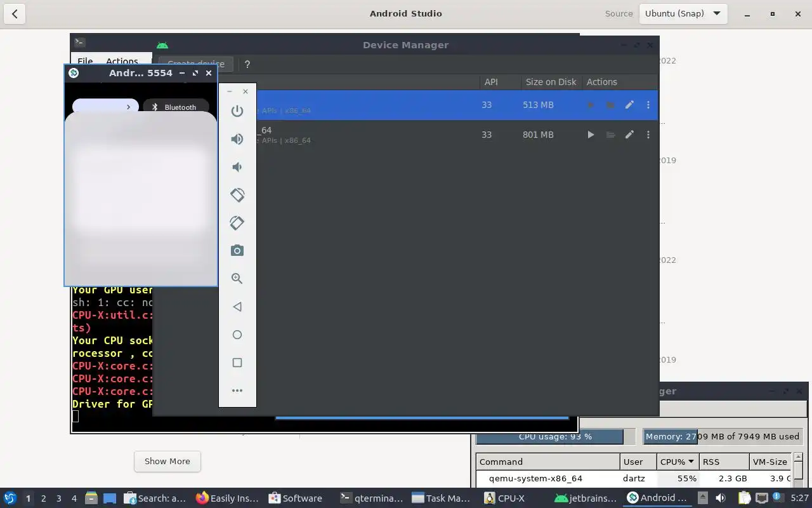This screenshot has height=508, width=812.
Task: Edit second device with pencil icon
Action: click(629, 135)
